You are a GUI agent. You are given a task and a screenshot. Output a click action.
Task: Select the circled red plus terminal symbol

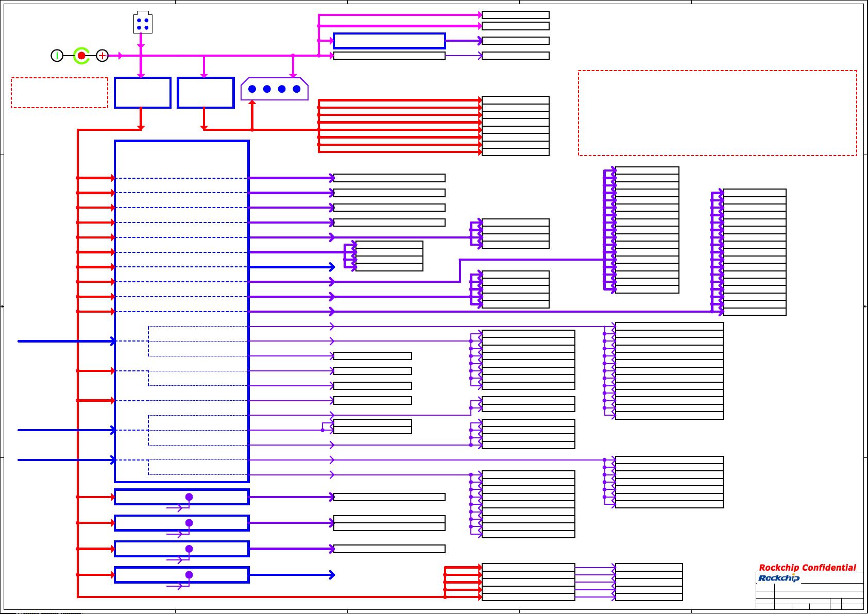coord(103,56)
